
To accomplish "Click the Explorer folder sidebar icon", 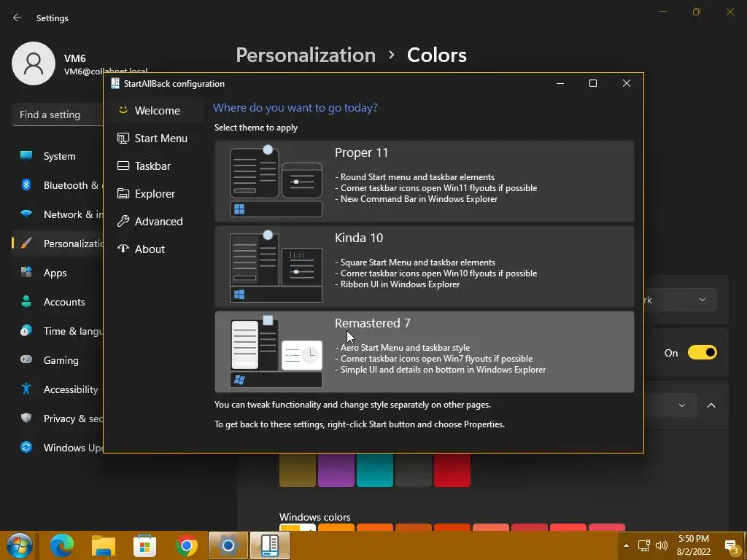I will [x=123, y=193].
